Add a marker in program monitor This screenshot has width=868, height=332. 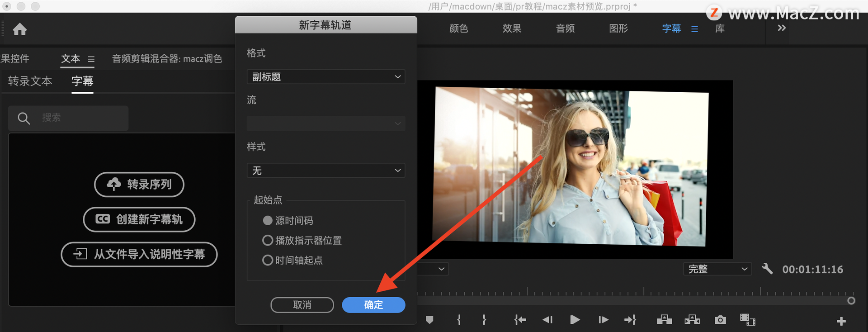point(429,320)
